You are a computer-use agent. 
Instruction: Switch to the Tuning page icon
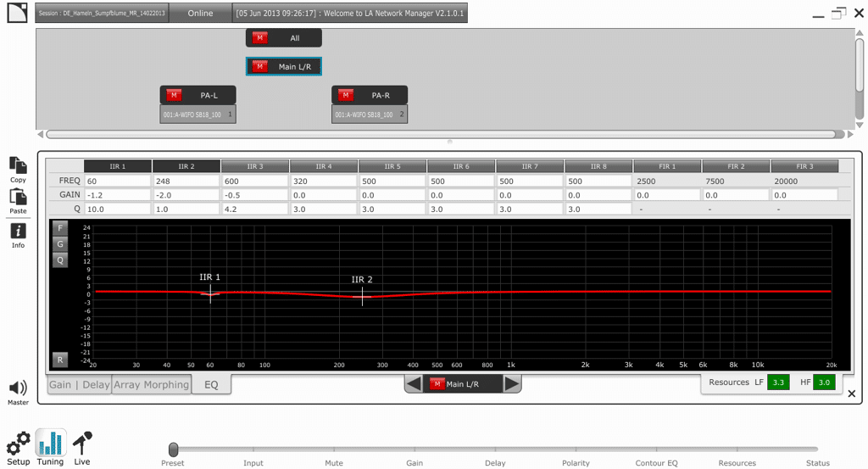[x=51, y=444]
